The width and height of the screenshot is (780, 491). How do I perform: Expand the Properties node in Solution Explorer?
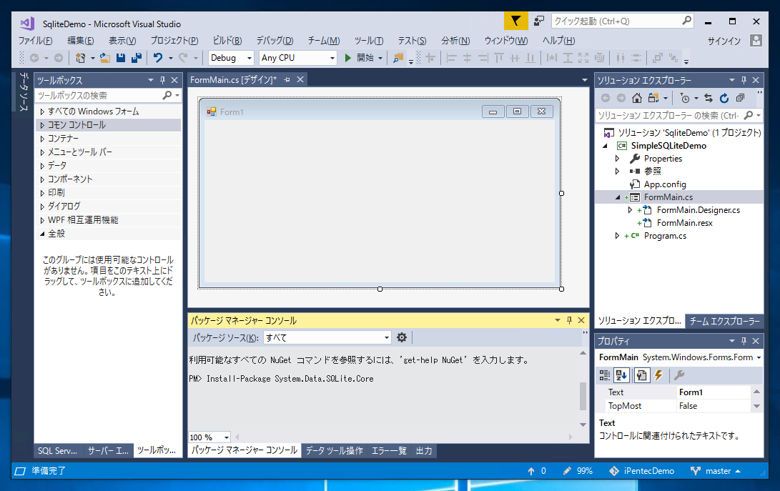point(617,159)
